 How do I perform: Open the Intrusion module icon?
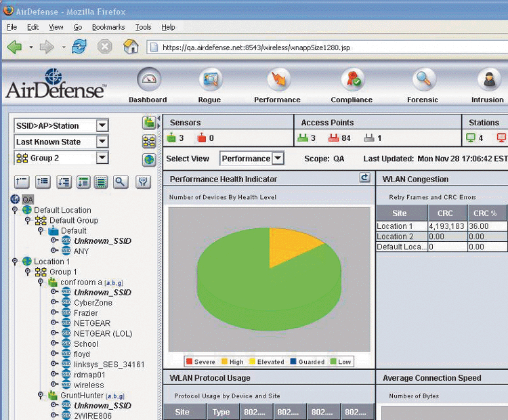coord(489,79)
